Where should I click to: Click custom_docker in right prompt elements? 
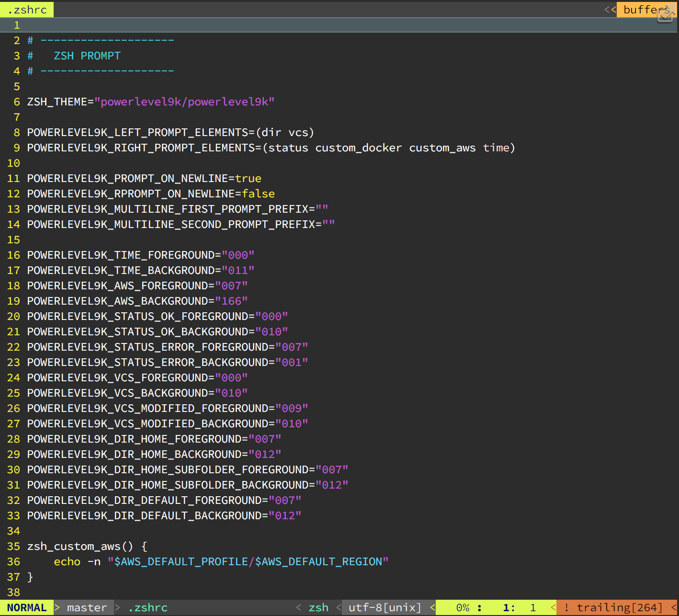pos(358,148)
